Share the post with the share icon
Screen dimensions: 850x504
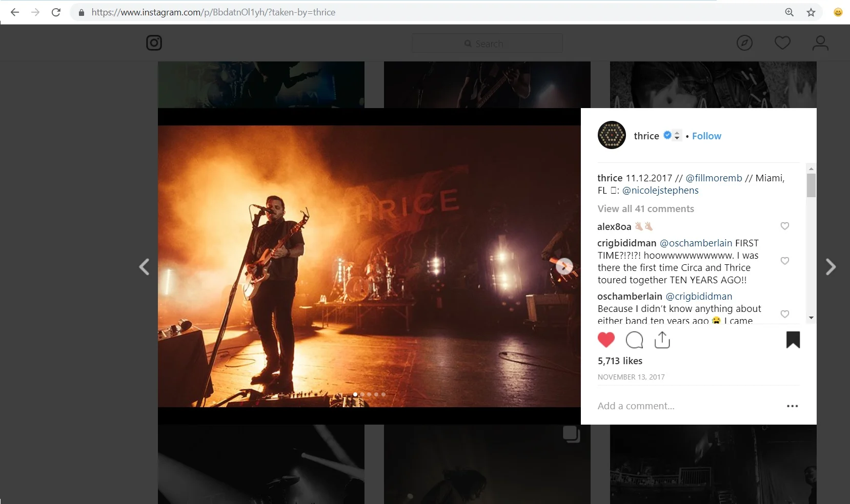pos(662,340)
